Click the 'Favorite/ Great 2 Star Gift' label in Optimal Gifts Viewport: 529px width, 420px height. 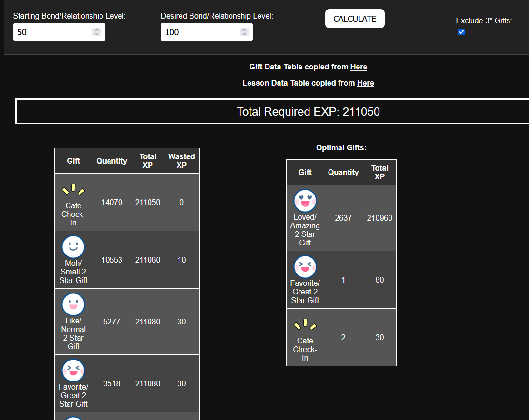point(305,292)
